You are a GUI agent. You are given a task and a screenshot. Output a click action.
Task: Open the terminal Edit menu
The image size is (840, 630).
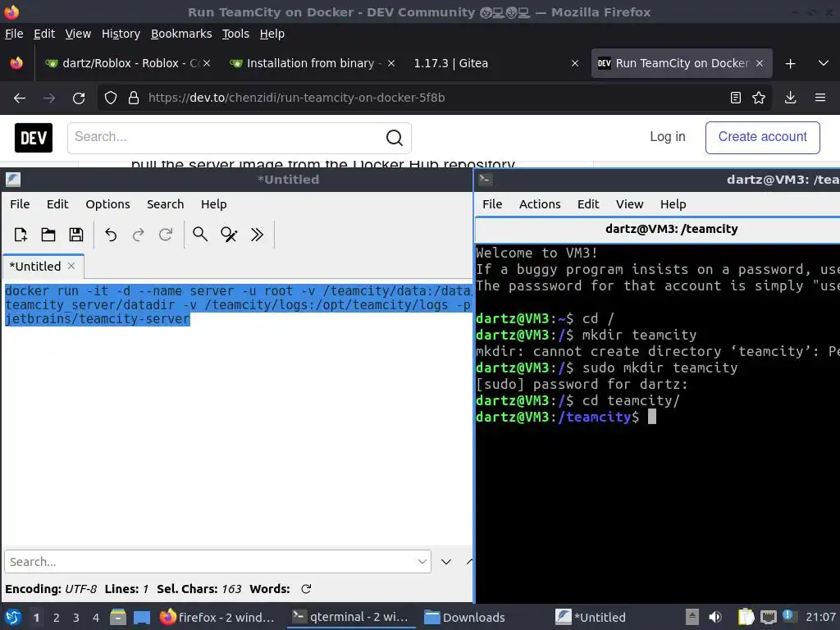[587, 204]
